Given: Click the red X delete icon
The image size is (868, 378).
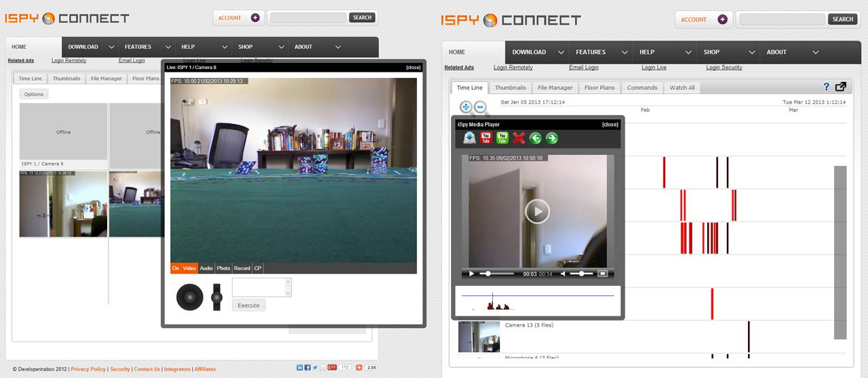Looking at the screenshot, I should click(x=519, y=138).
